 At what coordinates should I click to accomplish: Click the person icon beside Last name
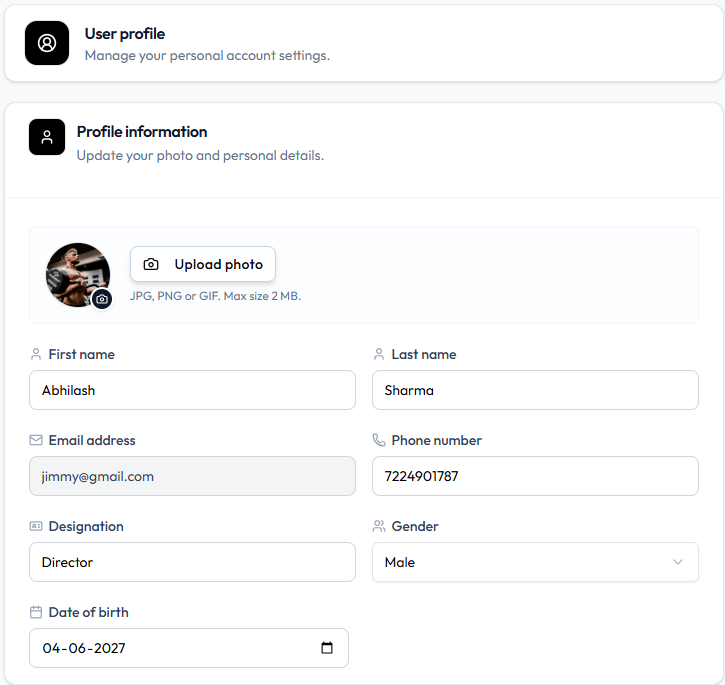tap(379, 354)
